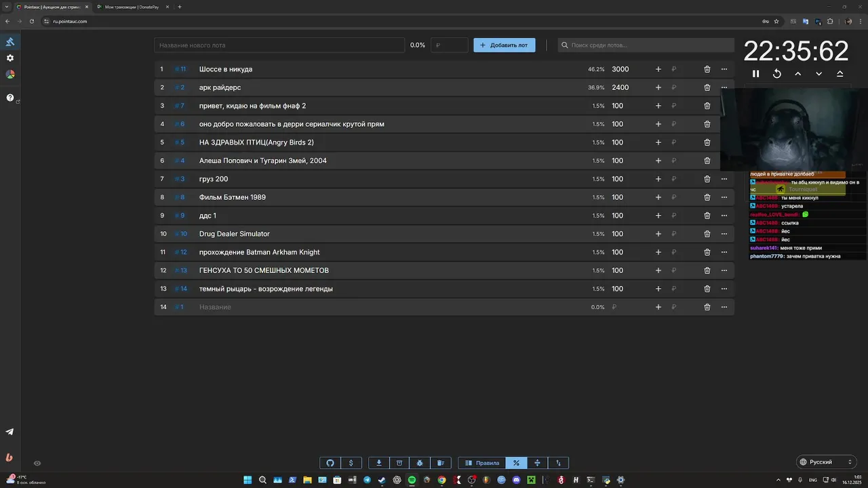Toggle the eye visibility icon at bottom left
Screen dimensions: 868x488
[x=37, y=464]
